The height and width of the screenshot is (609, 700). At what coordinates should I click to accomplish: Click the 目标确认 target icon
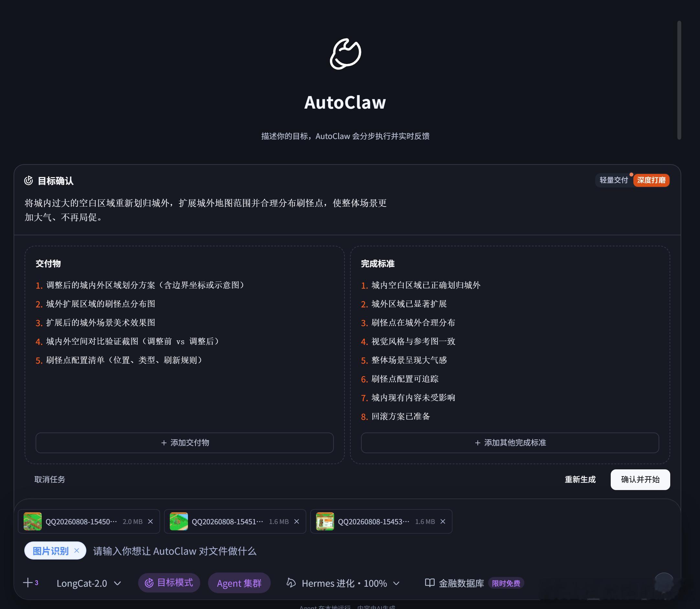[28, 180]
